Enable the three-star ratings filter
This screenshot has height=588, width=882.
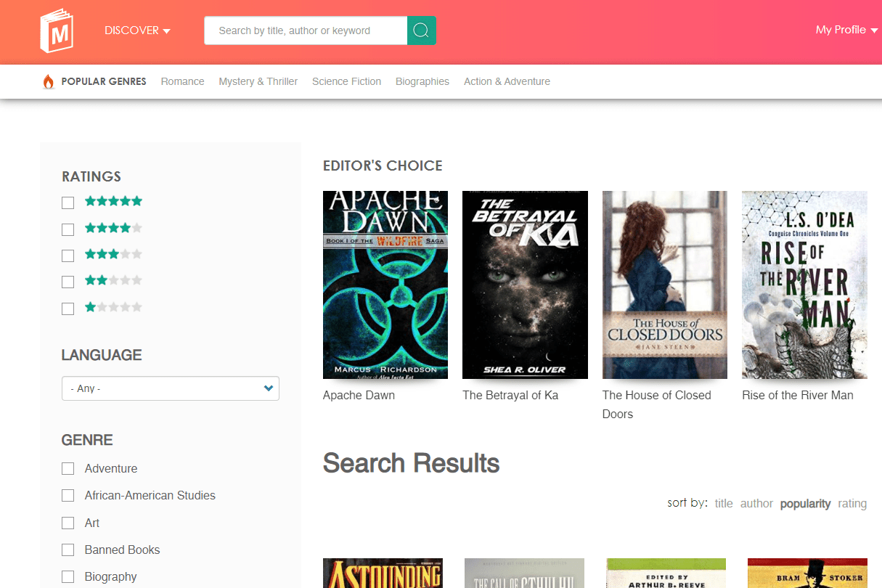point(68,256)
